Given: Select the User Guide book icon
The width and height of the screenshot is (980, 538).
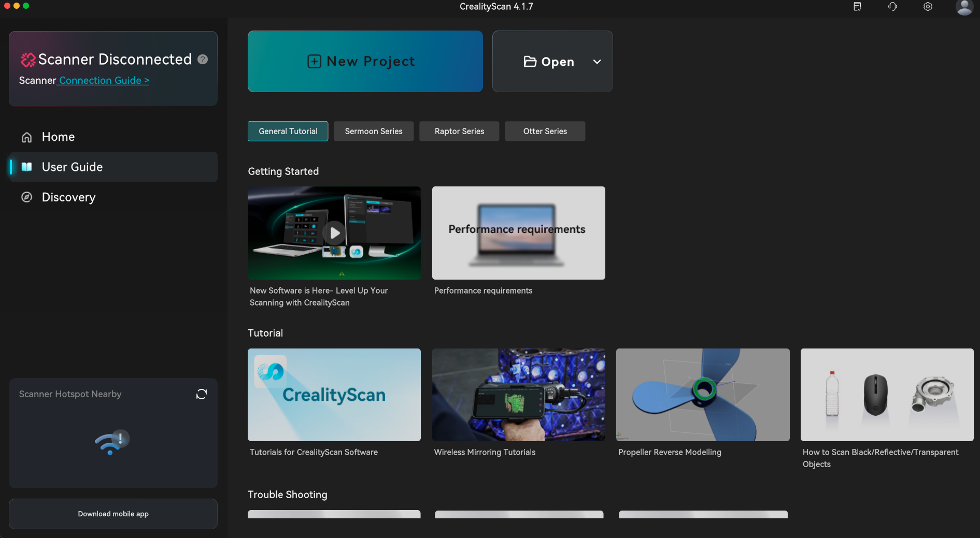Looking at the screenshot, I should click(x=26, y=167).
